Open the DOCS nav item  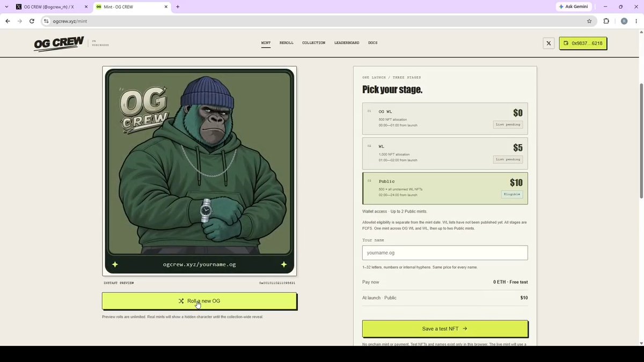coord(372,43)
